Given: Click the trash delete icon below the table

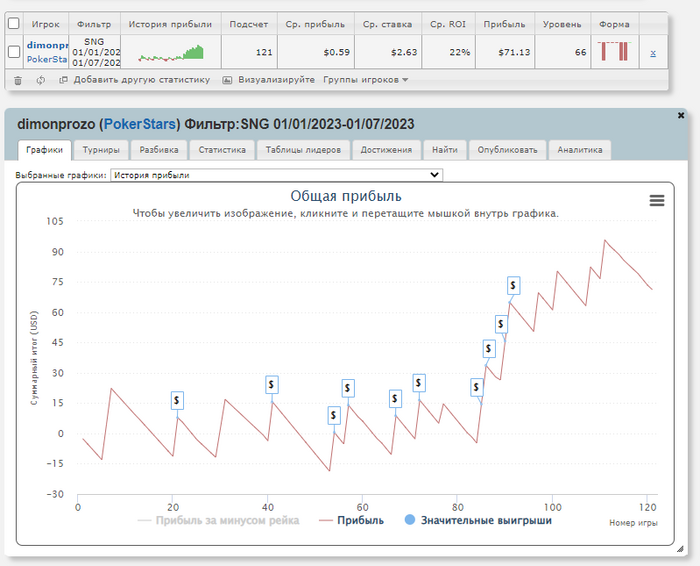Looking at the screenshot, I should [x=18, y=80].
